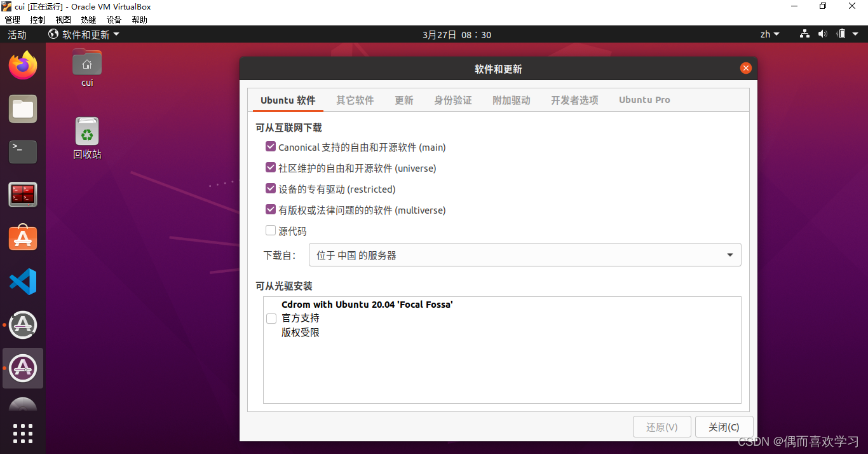This screenshot has width=868, height=454.
Task: Click the 还原(V) button
Action: [662, 427]
